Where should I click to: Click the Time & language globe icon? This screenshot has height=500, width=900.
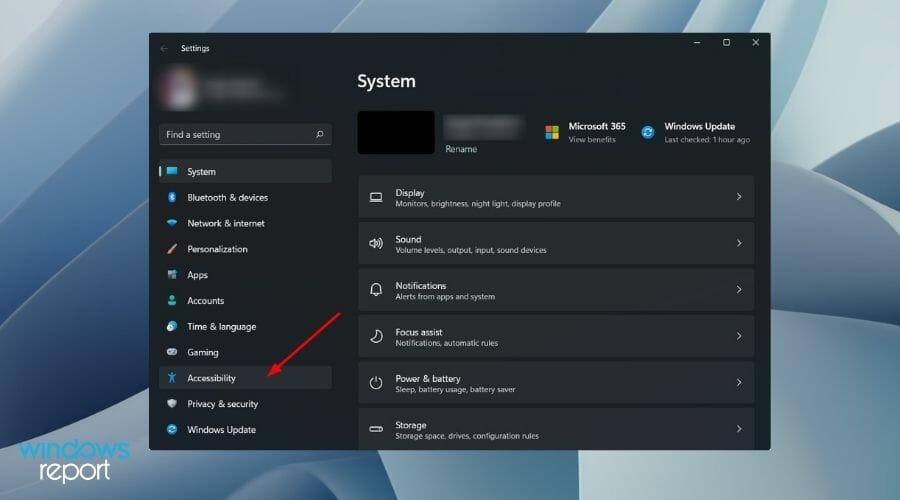coord(172,326)
